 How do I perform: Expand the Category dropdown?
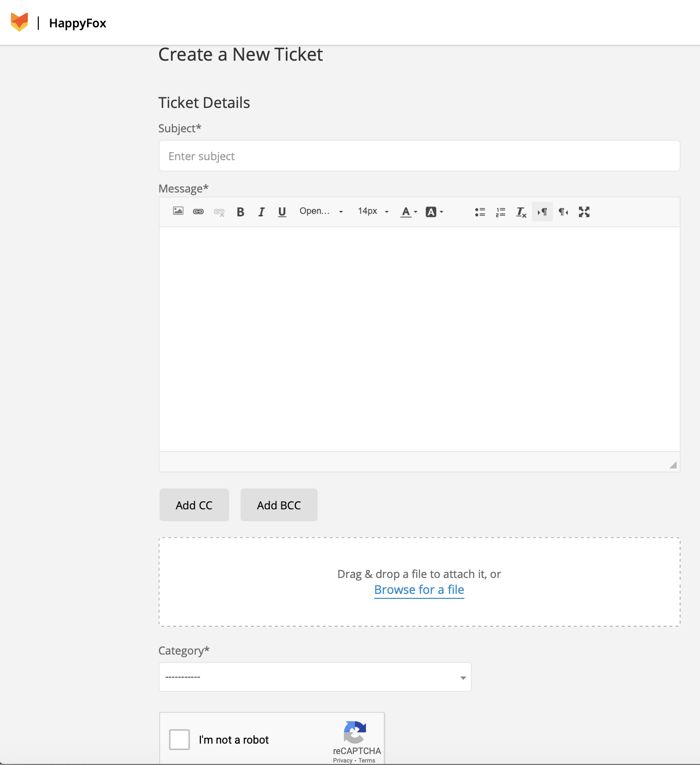[x=315, y=677]
